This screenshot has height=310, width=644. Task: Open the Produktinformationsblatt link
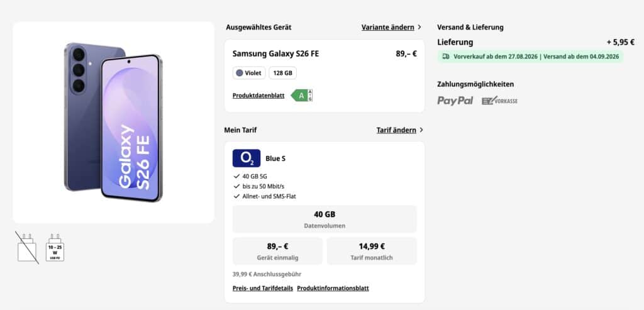tap(333, 288)
